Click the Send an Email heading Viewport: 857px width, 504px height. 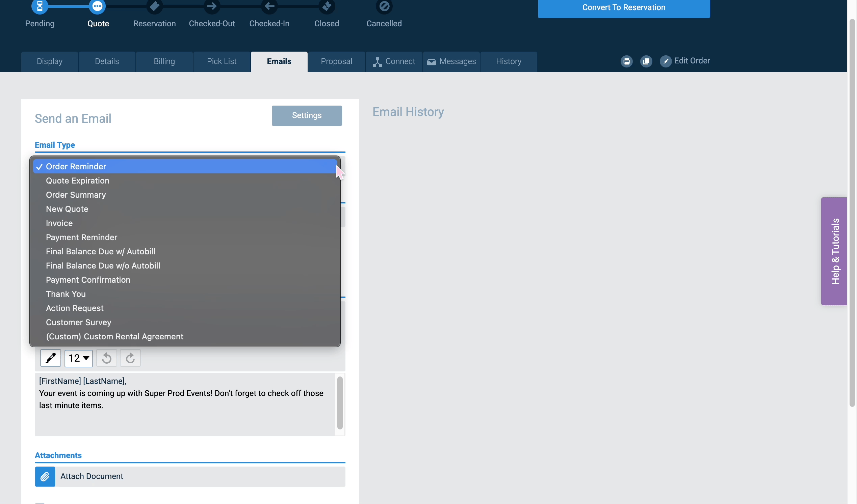(x=73, y=119)
